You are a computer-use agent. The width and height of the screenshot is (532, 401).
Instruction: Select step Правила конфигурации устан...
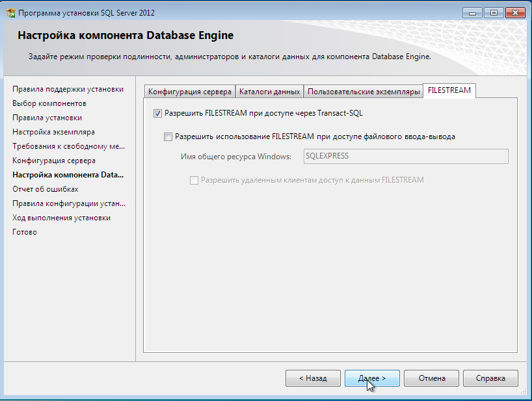point(69,203)
